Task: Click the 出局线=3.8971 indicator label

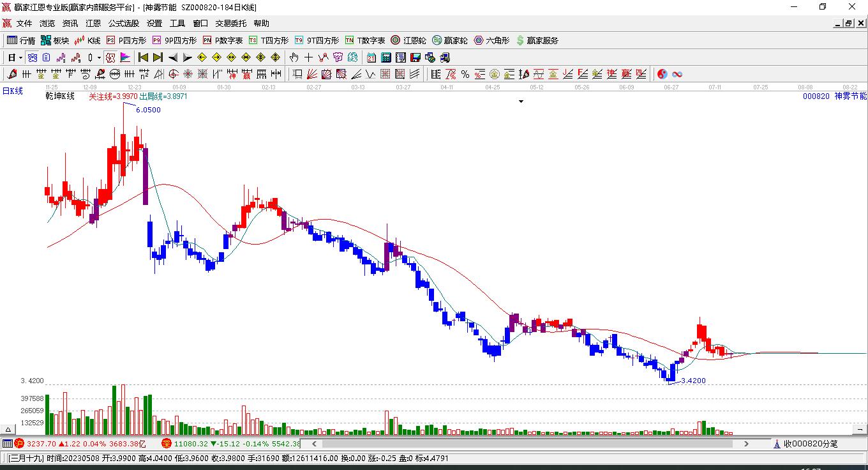Action: pyautogui.click(x=163, y=96)
